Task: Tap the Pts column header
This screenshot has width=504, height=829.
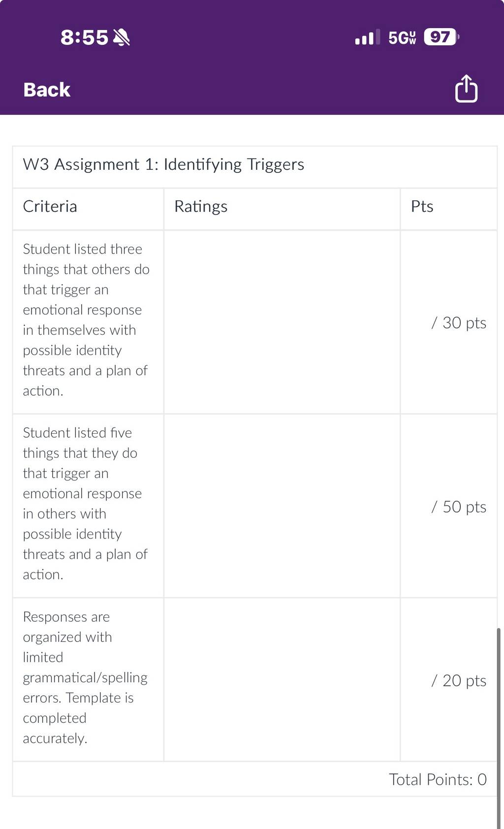Action: coord(449,206)
